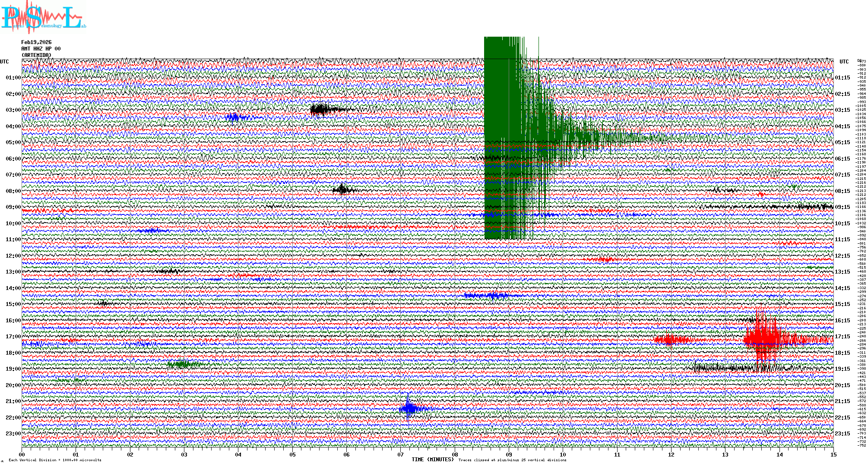Image resolution: width=868 pixels, height=466 pixels.
Task: Click minute 15 on the bottom time axis
Action: [x=833, y=455]
